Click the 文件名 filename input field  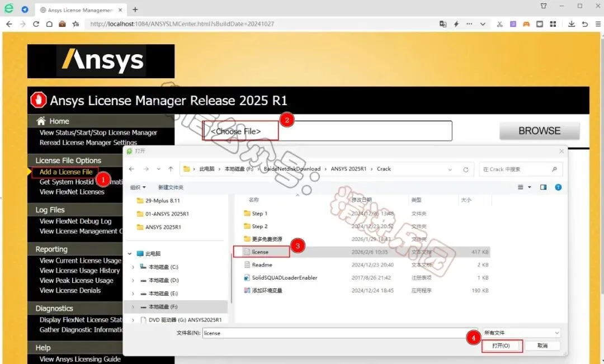340,333
